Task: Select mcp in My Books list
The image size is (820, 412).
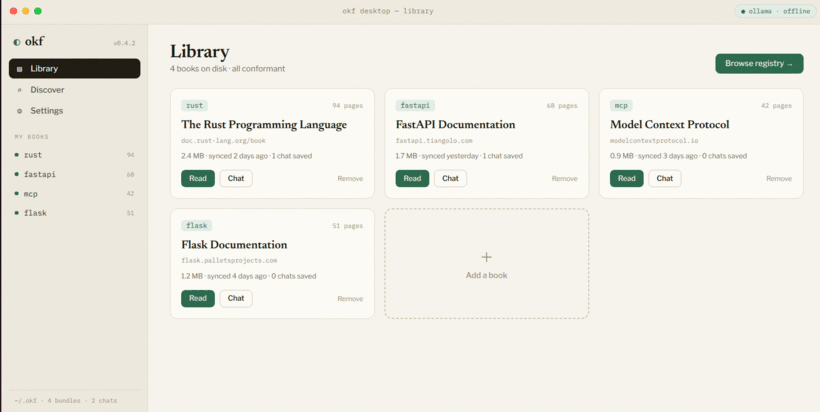Action: click(74, 193)
